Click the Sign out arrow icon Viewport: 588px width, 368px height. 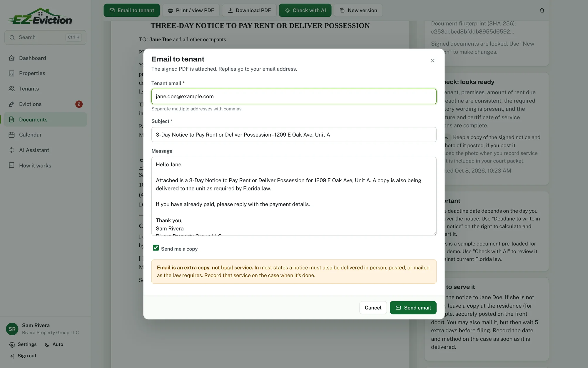pyautogui.click(x=12, y=356)
